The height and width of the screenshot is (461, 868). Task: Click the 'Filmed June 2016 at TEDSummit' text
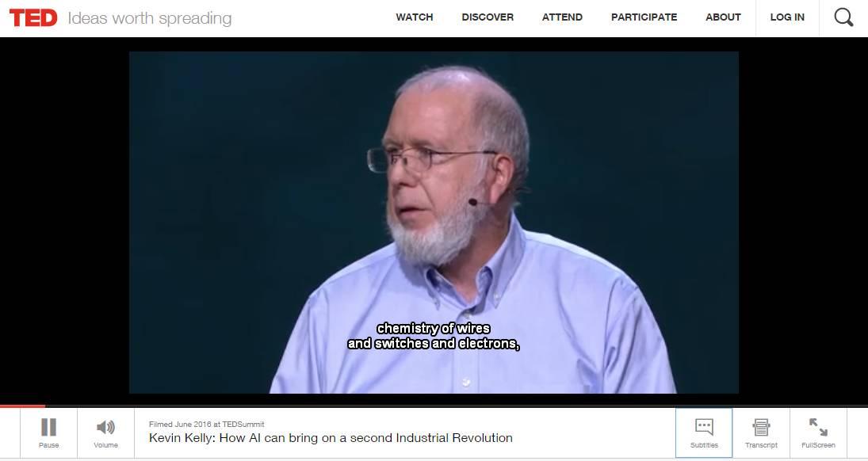click(206, 424)
